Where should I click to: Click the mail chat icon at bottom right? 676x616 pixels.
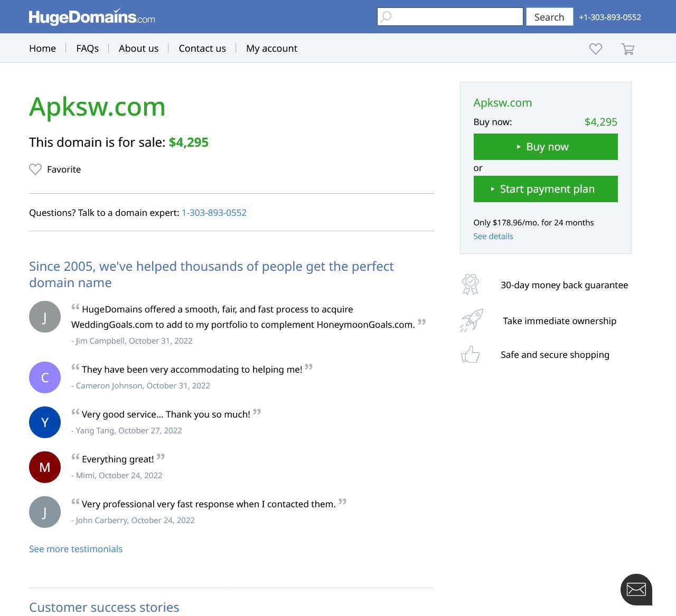click(636, 589)
